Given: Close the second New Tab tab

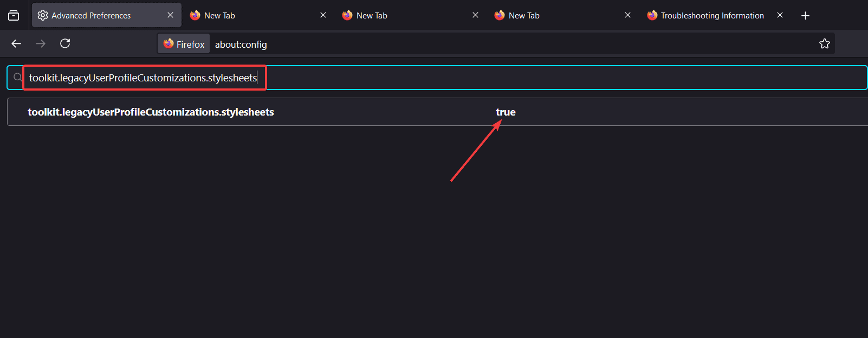Looking at the screenshot, I should click(x=475, y=15).
